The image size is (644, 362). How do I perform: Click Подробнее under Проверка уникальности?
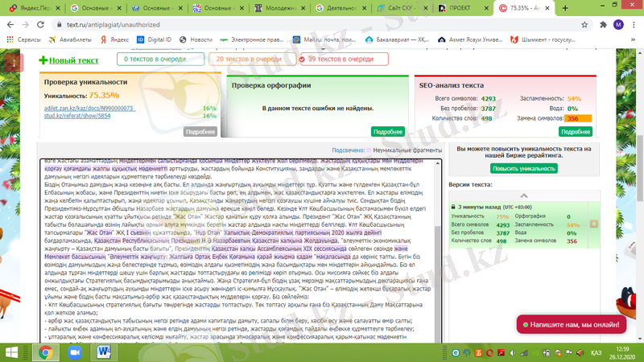point(200,130)
